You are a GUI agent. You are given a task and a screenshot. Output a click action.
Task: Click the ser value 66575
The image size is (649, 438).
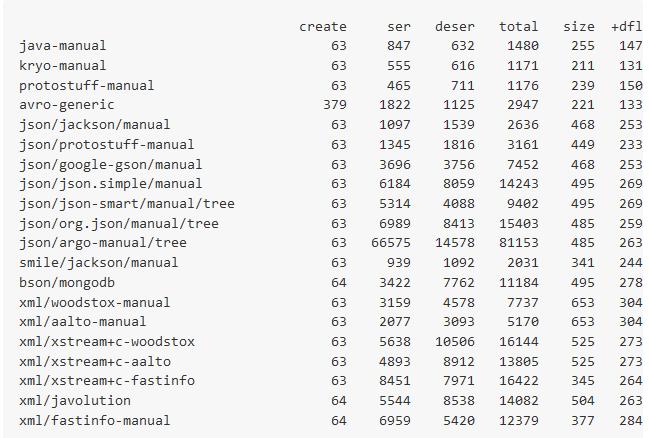(391, 242)
